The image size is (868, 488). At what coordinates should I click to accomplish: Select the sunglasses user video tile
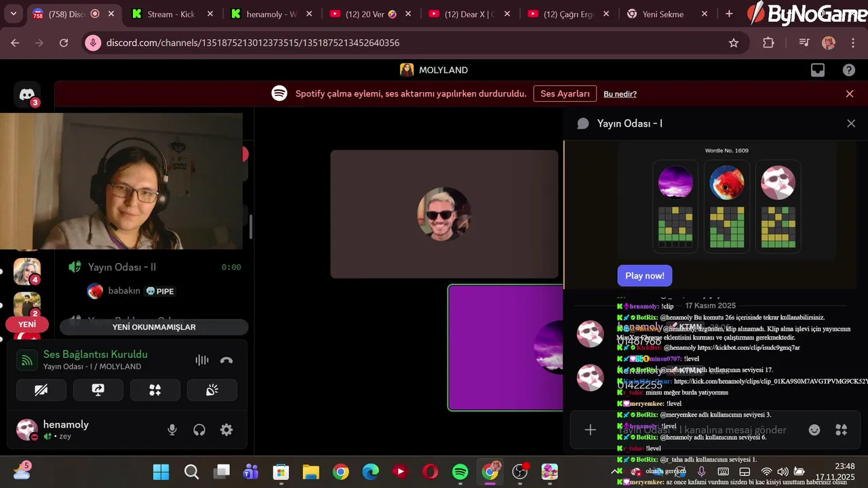coord(444,214)
